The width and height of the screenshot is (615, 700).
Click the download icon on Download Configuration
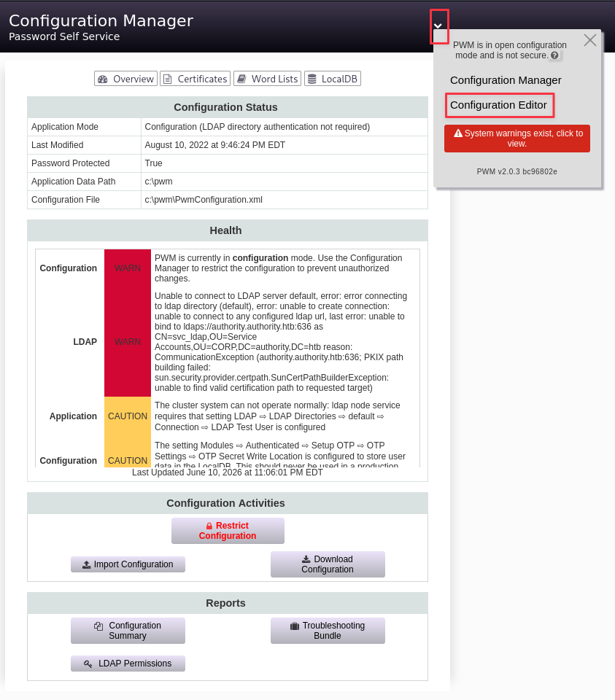click(x=306, y=559)
